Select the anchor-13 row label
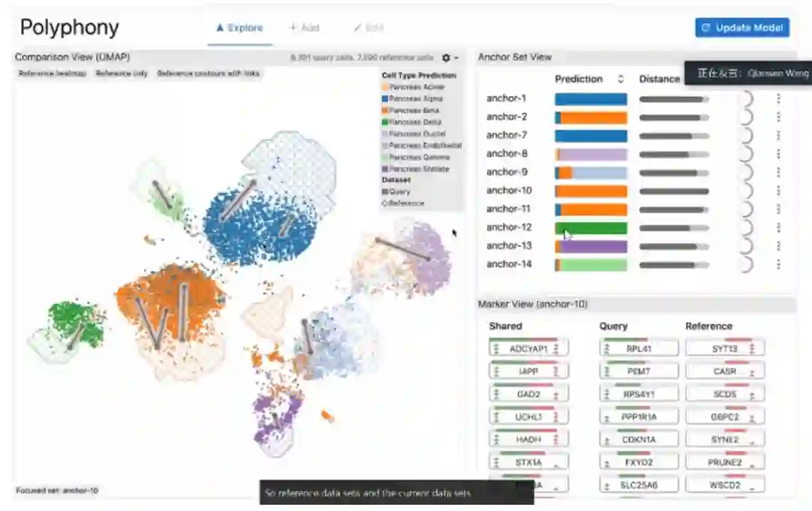 [x=509, y=245]
